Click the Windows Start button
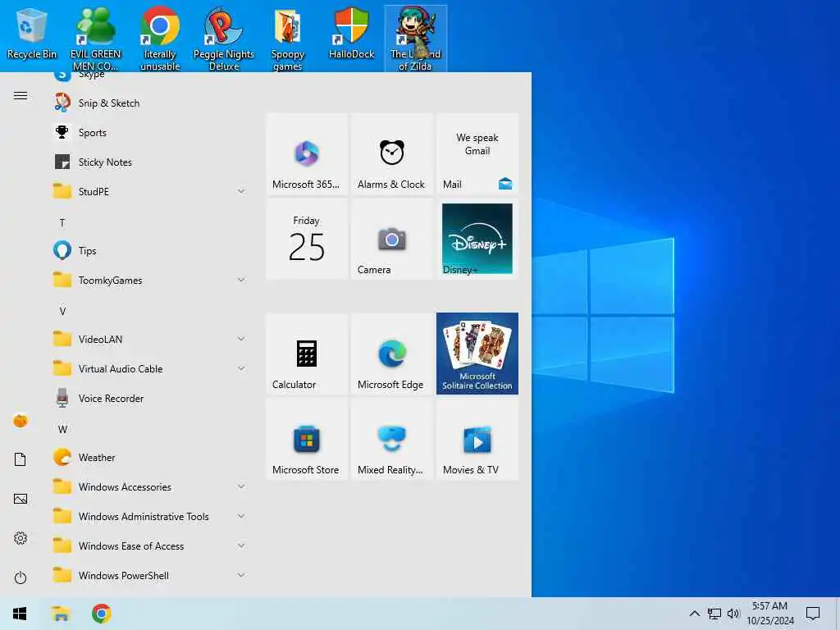 coord(20,614)
